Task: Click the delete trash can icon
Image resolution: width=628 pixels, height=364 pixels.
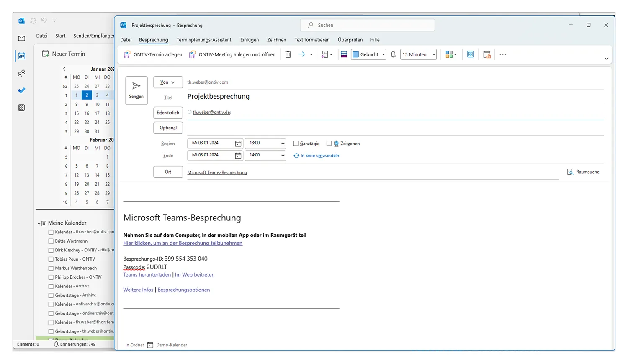Action: point(288,54)
